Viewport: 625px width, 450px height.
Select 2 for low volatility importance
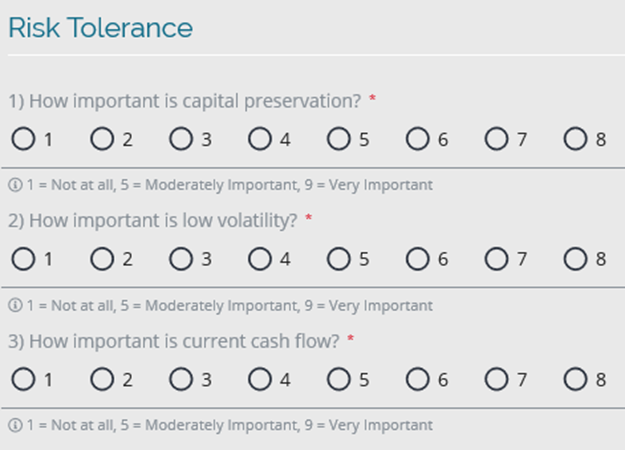(x=102, y=259)
